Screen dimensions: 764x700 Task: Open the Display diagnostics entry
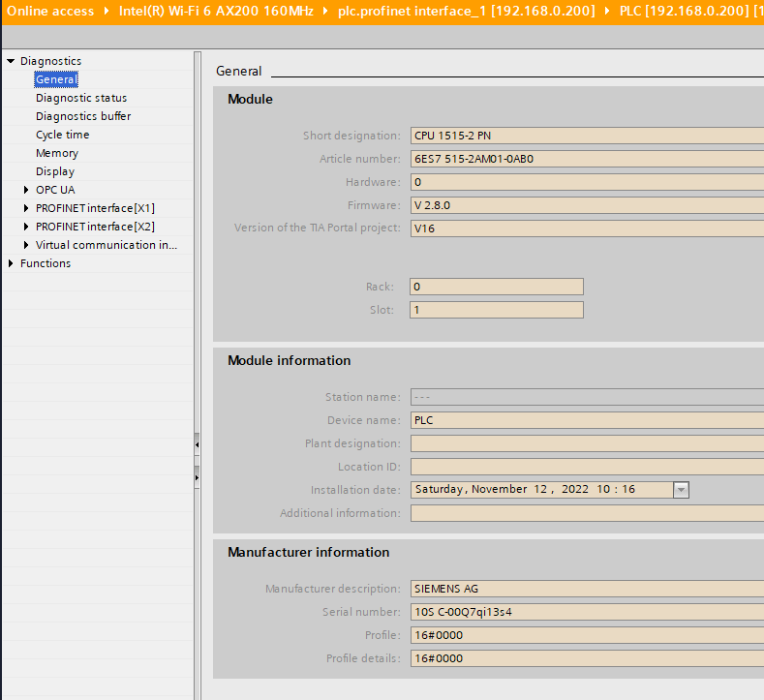55,171
